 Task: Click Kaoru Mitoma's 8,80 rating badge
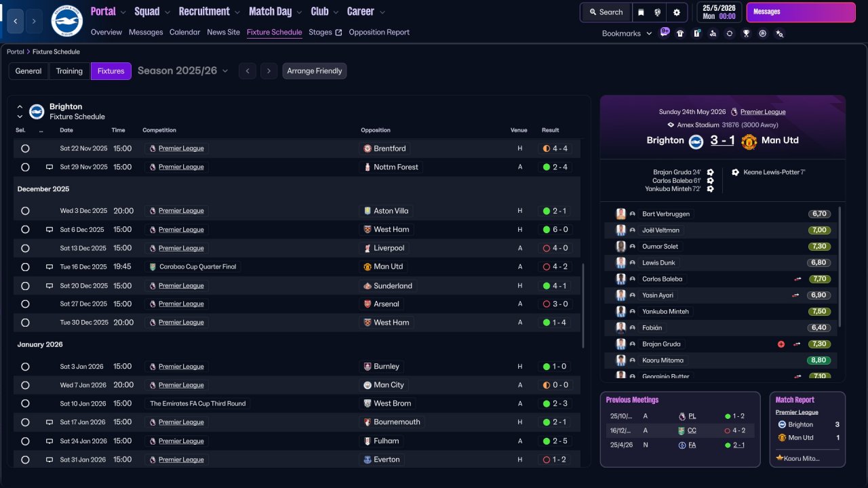(818, 361)
